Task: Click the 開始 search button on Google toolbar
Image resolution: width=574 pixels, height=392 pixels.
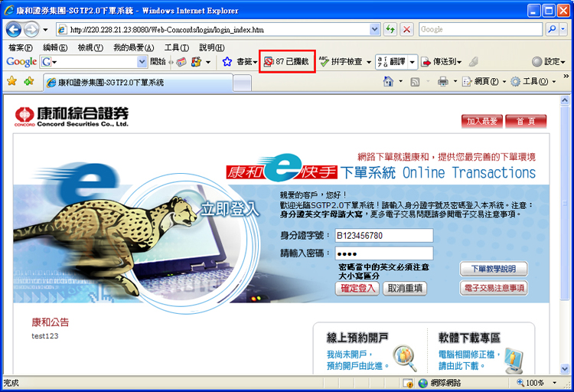Action: click(x=158, y=62)
